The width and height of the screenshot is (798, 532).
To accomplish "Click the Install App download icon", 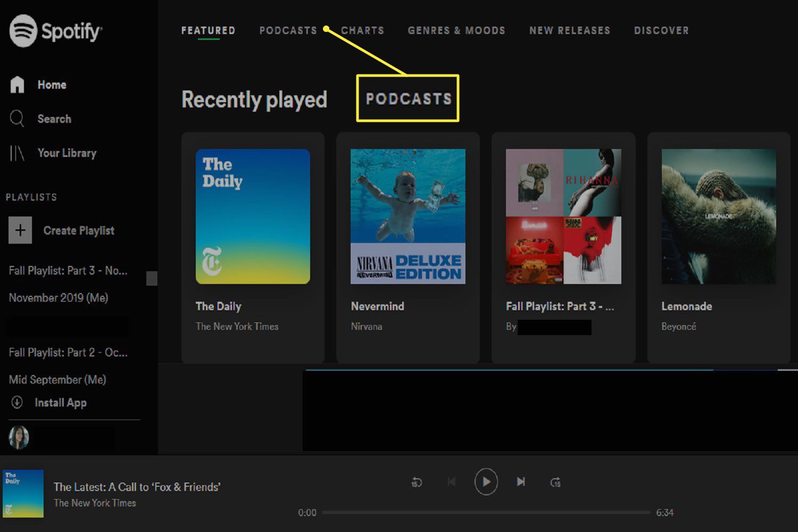I will 17,402.
